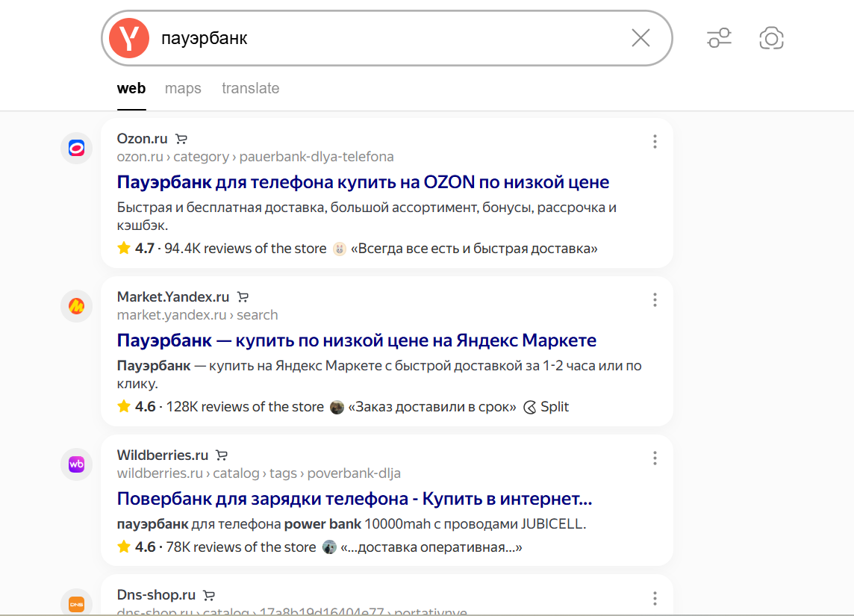Click Wildberries 4.6 rating star
This screenshot has height=616, width=854.
coord(124,547)
